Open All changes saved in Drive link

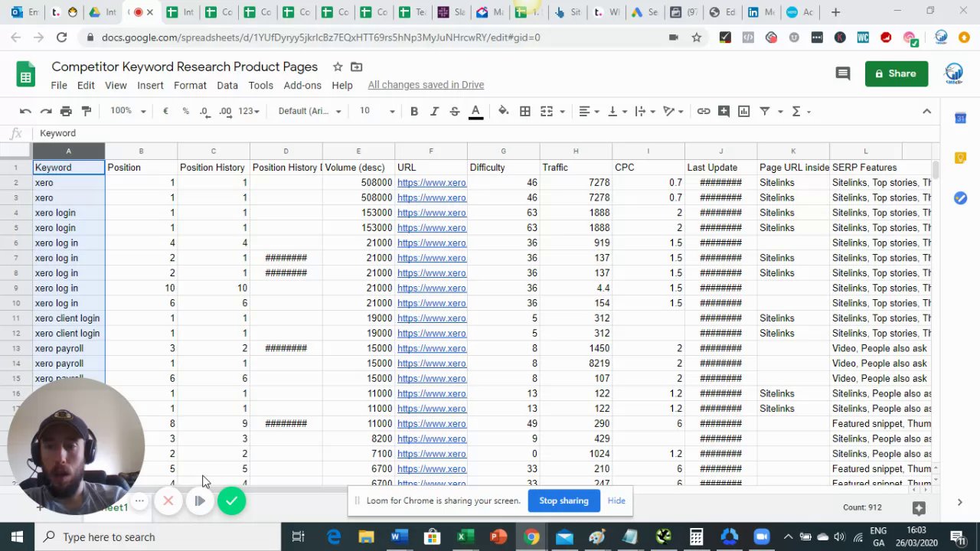(426, 85)
